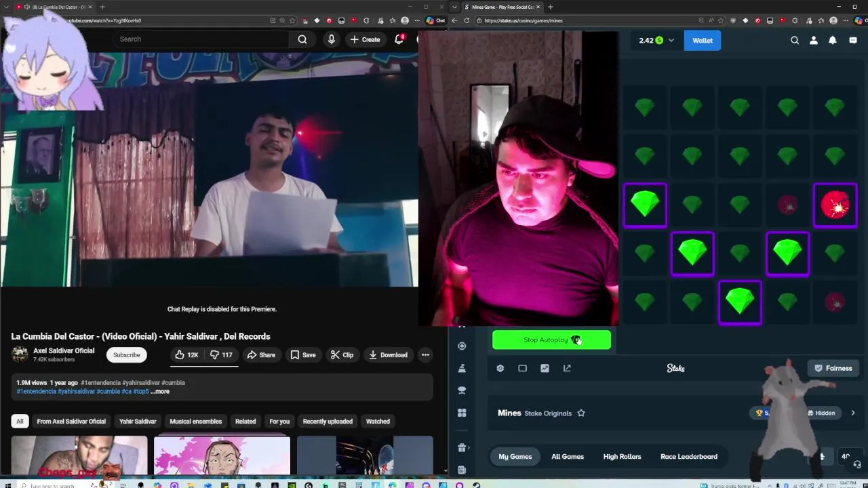Switch to the All Games tab

point(568,456)
